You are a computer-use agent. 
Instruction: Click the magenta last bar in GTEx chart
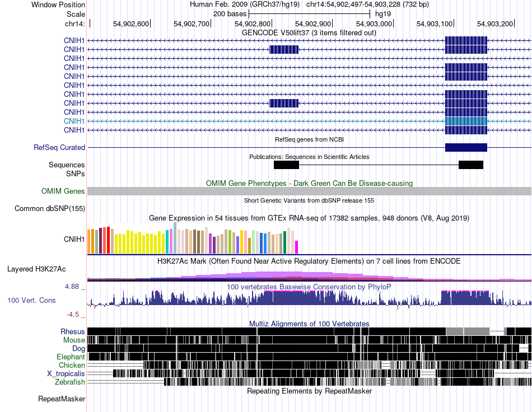point(297,247)
